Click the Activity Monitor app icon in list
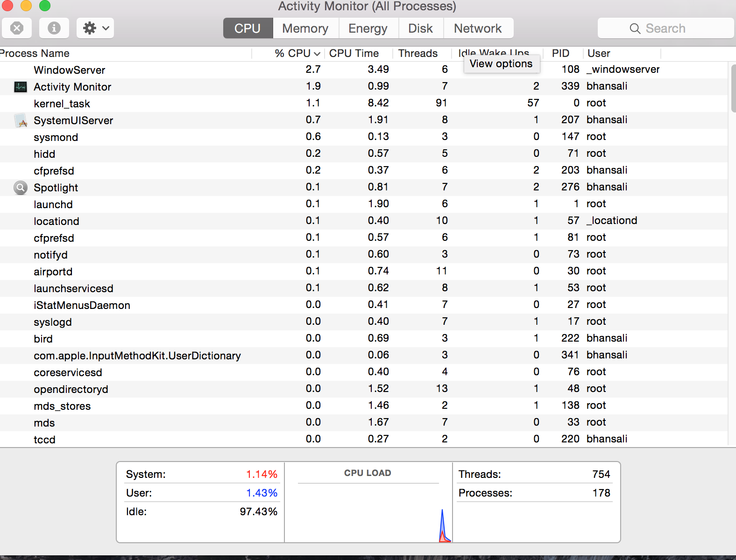 [21, 87]
